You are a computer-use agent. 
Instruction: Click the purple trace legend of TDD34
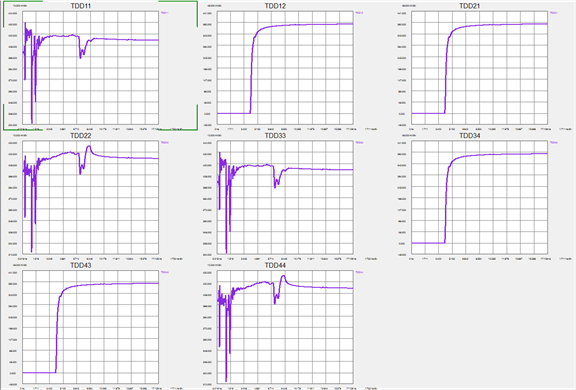(554, 142)
